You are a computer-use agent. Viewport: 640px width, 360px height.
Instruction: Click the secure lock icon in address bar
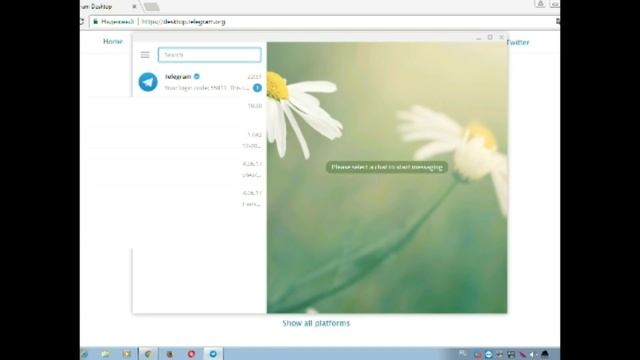(x=96, y=22)
